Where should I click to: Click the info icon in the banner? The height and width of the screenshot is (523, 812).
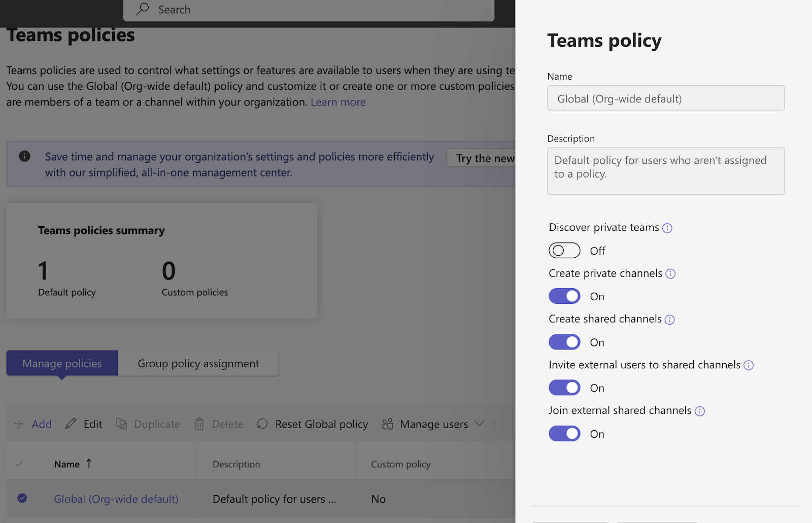tap(24, 156)
